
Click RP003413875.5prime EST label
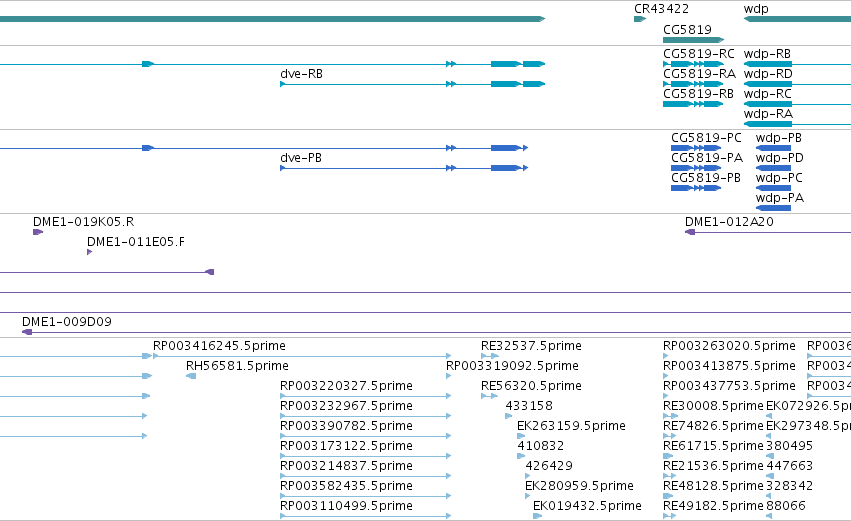pyautogui.click(x=729, y=366)
